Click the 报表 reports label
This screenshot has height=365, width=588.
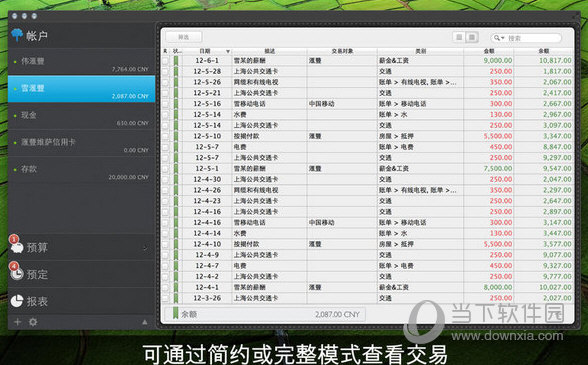(x=37, y=301)
